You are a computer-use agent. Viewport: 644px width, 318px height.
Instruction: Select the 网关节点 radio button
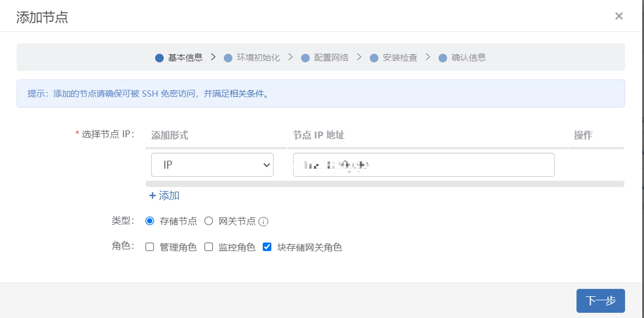point(208,221)
